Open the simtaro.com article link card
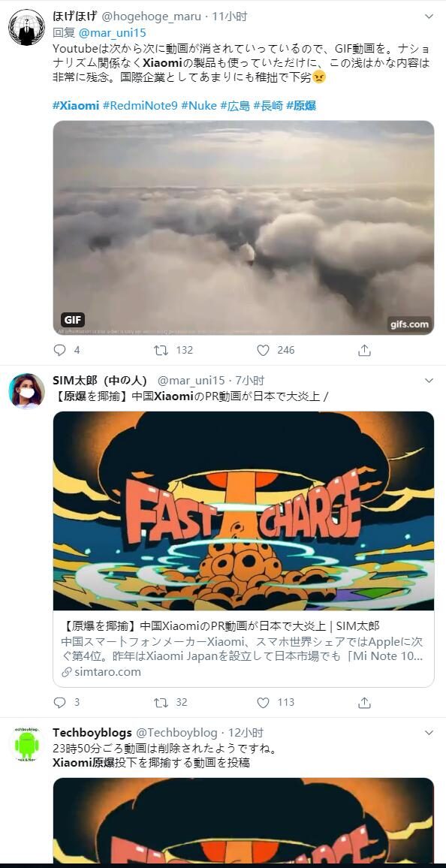Viewport: 446px width, 868px height. pos(243,649)
